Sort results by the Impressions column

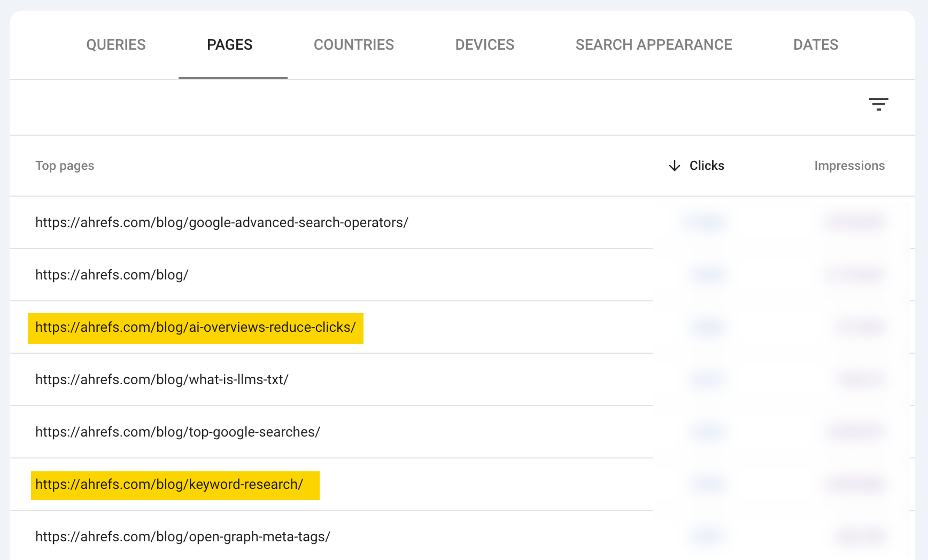tap(849, 166)
